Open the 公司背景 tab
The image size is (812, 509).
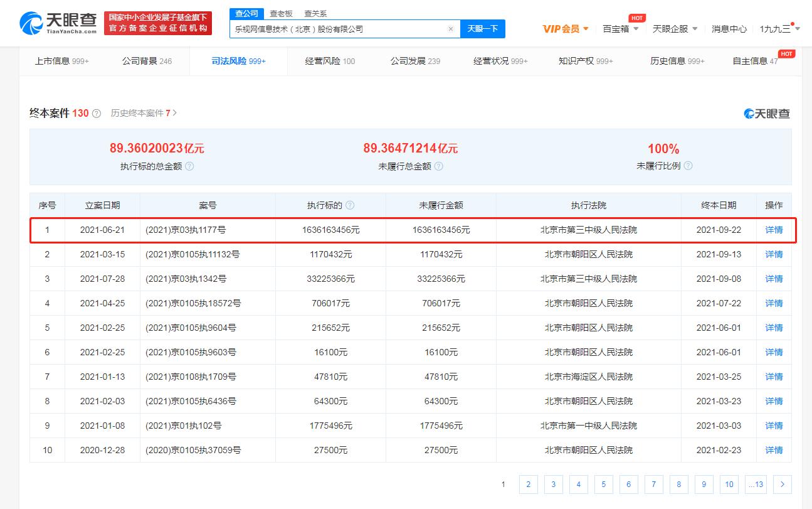click(147, 61)
